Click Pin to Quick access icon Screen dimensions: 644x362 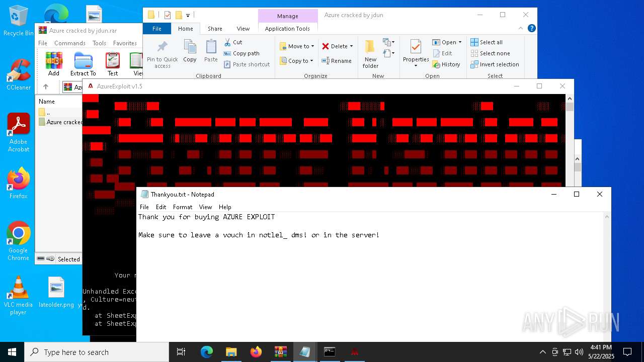[162, 48]
